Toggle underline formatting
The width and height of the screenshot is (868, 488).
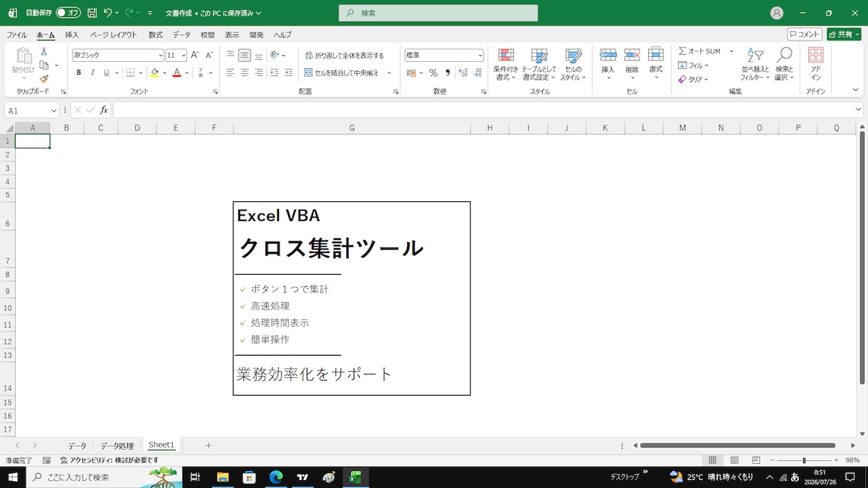107,73
